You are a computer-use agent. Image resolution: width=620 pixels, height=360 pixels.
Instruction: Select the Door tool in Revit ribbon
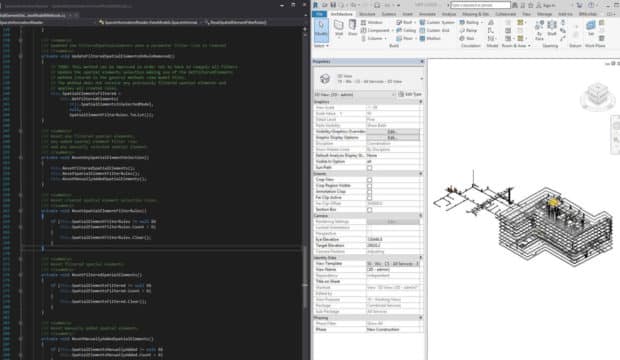point(352,28)
